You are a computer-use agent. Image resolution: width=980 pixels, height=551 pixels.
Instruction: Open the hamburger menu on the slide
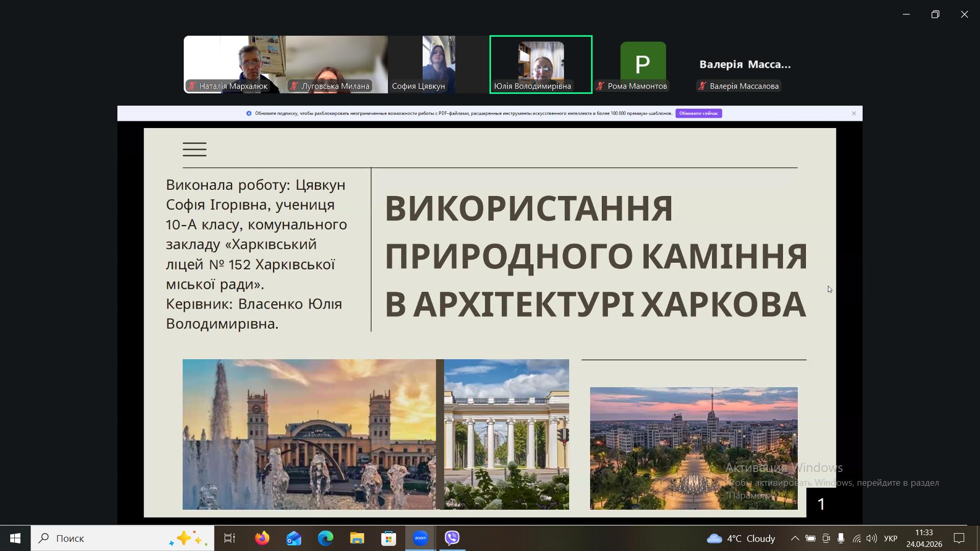click(194, 149)
